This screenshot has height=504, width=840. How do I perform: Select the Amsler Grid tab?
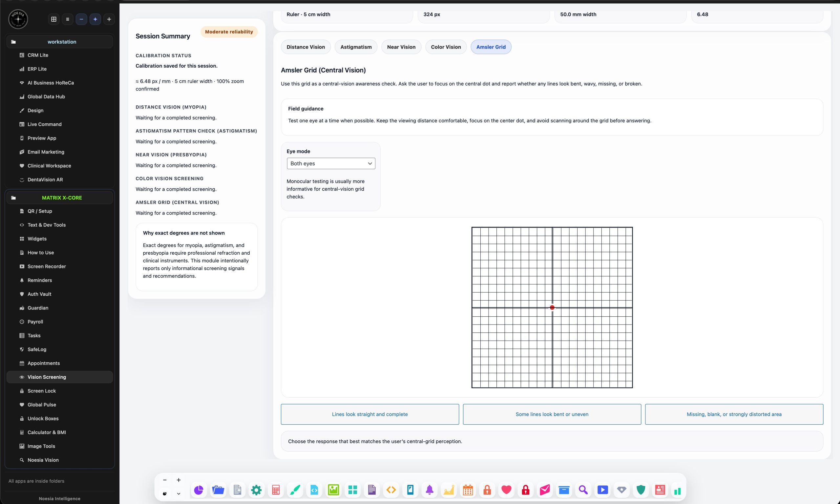491,47
